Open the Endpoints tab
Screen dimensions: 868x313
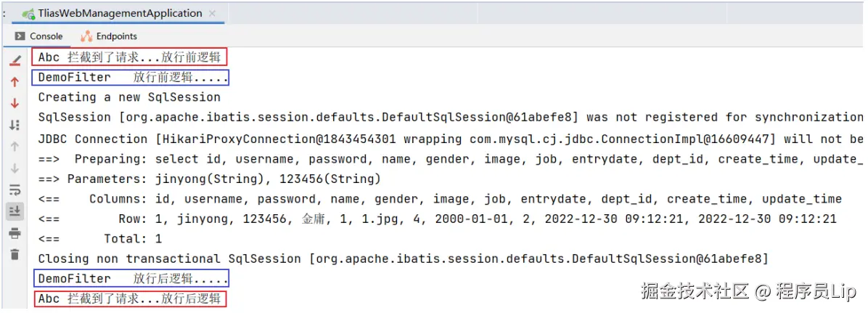tap(109, 36)
